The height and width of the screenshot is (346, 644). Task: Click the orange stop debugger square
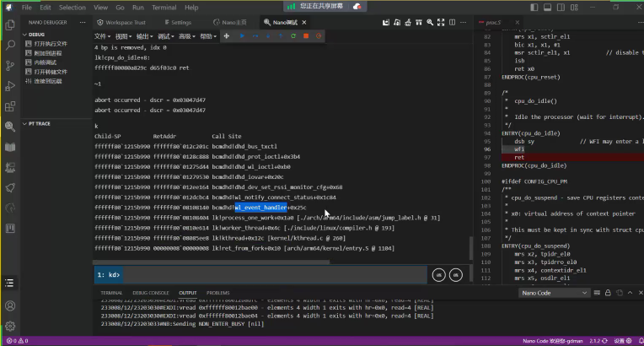point(306,36)
